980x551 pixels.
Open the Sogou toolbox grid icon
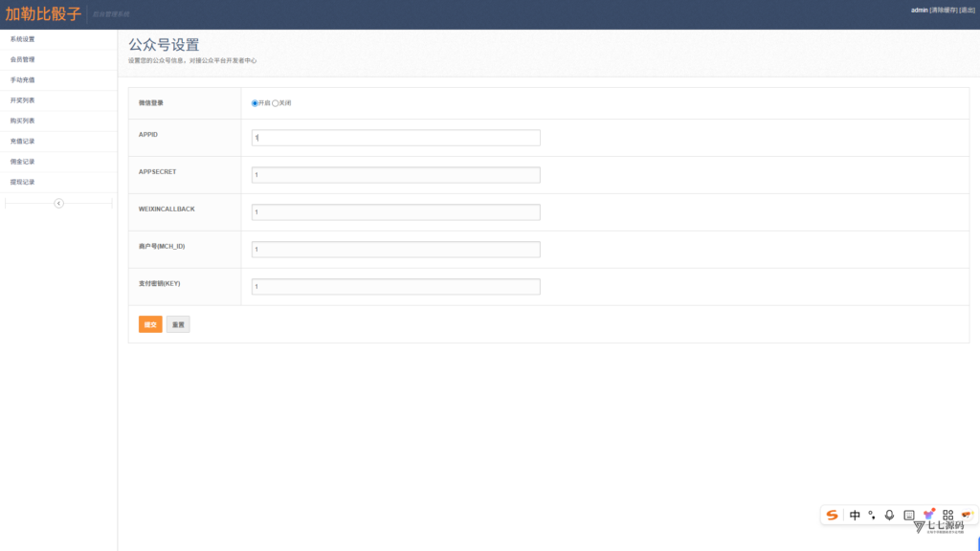pyautogui.click(x=947, y=515)
